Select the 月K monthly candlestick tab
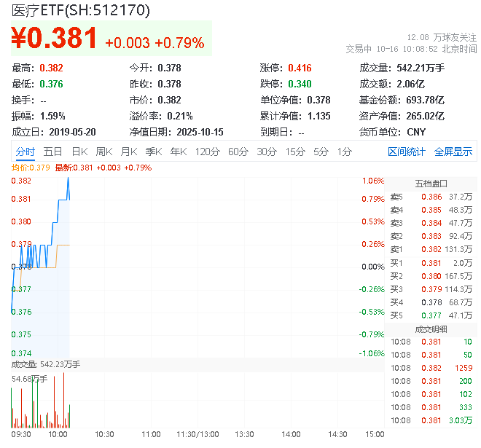481x448 pixels. coord(129,152)
